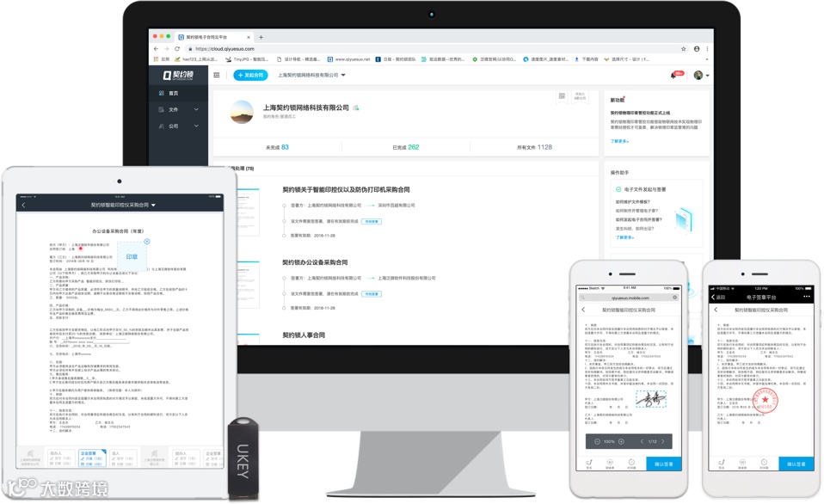Viewport: 824px width, 504px height.
Task: Open the TinyJPG bookmark
Action: (247, 59)
